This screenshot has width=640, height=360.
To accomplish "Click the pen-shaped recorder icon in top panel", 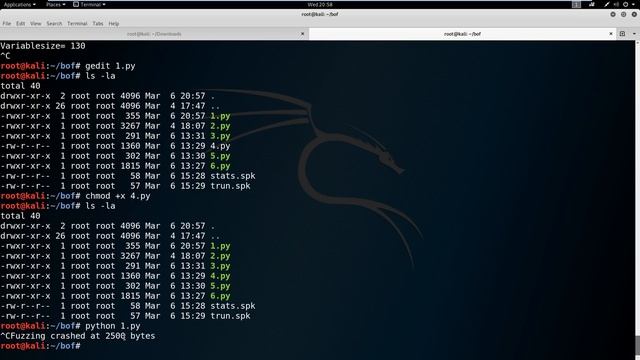I will (x=607, y=4).
